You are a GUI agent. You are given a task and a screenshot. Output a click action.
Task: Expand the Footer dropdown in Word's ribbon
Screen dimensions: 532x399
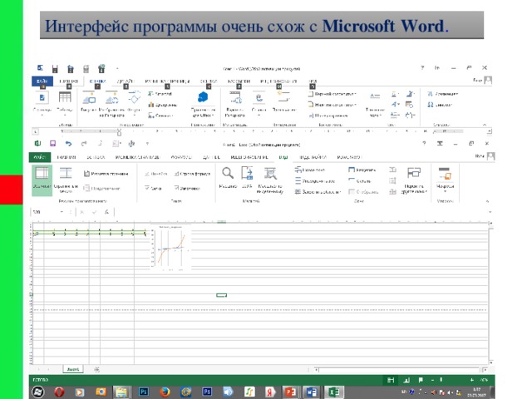(x=332, y=105)
